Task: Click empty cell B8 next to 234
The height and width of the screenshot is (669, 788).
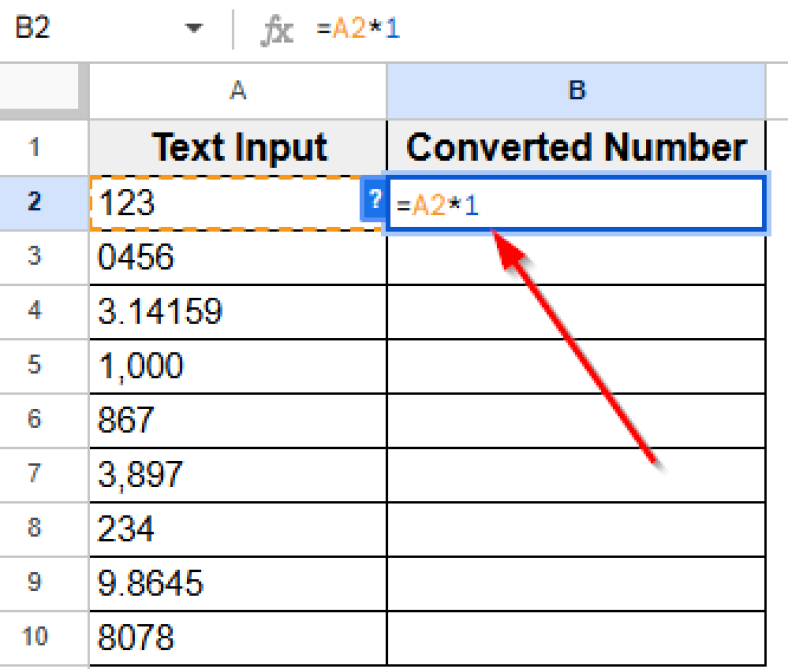Action: (576, 528)
